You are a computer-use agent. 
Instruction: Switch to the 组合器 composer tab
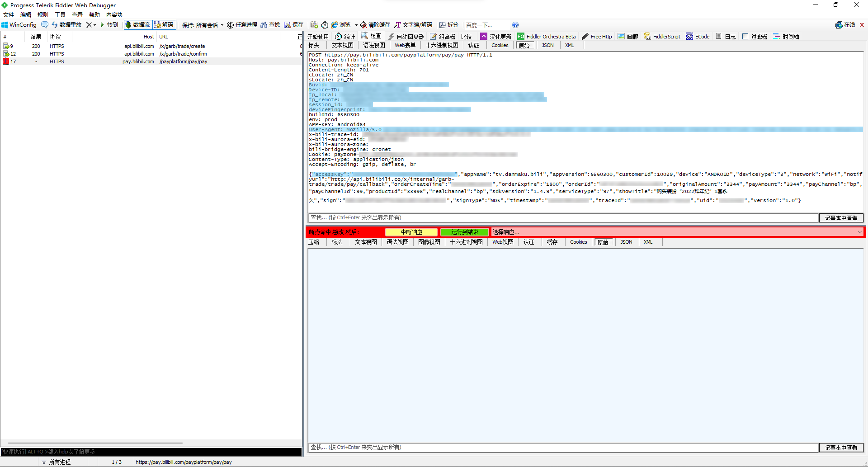tap(443, 36)
